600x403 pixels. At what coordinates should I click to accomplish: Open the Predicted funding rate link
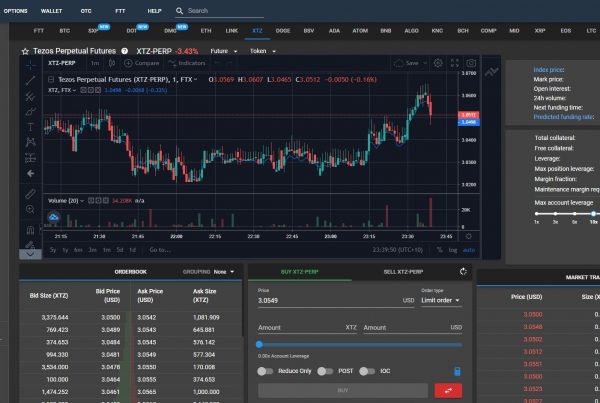pyautogui.click(x=564, y=117)
